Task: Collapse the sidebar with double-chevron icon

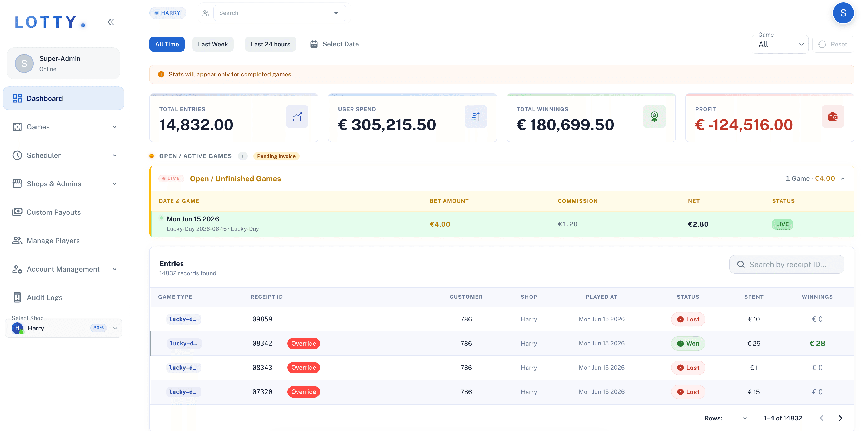Action: [111, 22]
